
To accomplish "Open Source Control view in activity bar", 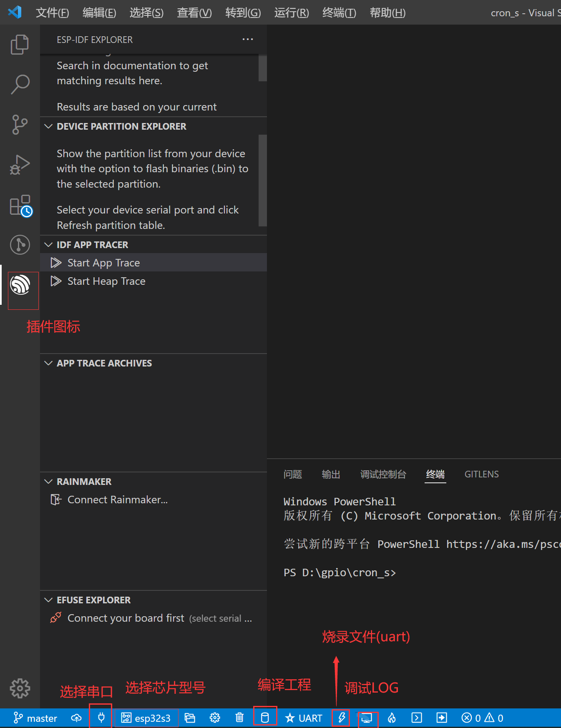I will 20,124.
